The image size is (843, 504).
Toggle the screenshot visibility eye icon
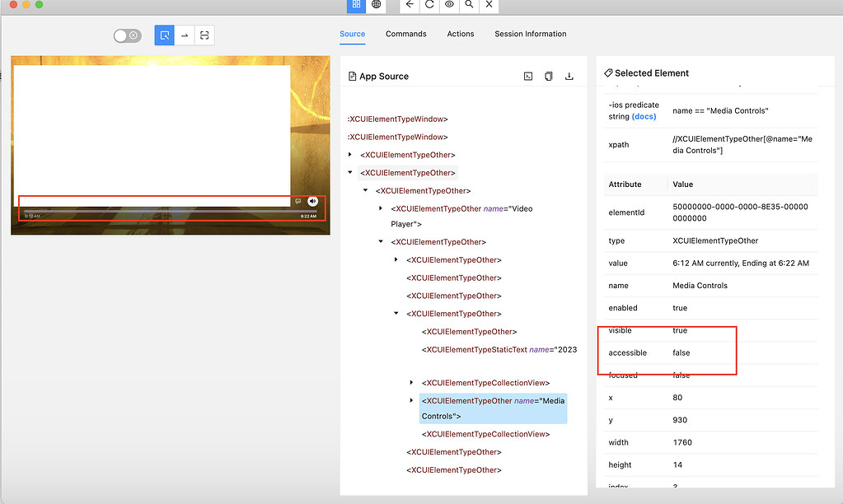point(448,6)
